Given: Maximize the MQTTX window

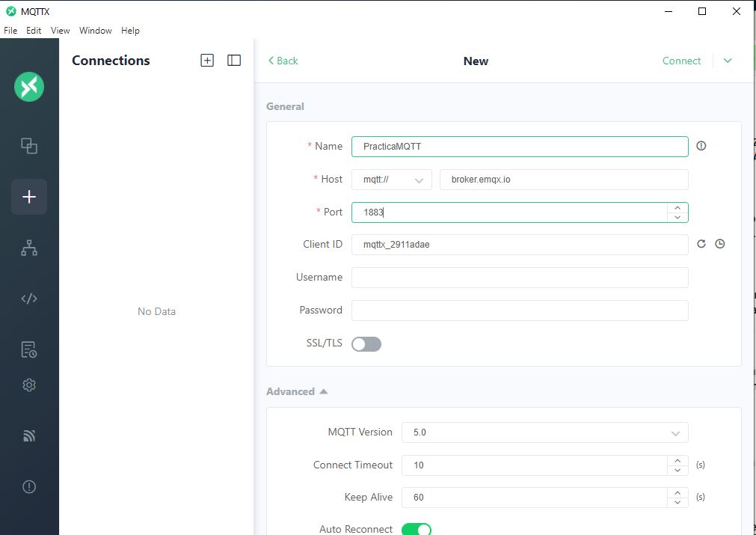Looking at the screenshot, I should (702, 11).
